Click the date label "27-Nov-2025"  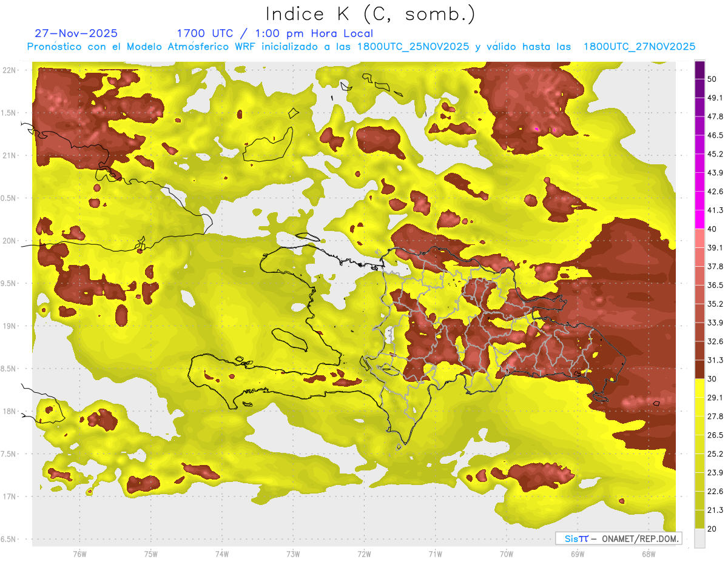tap(76, 33)
